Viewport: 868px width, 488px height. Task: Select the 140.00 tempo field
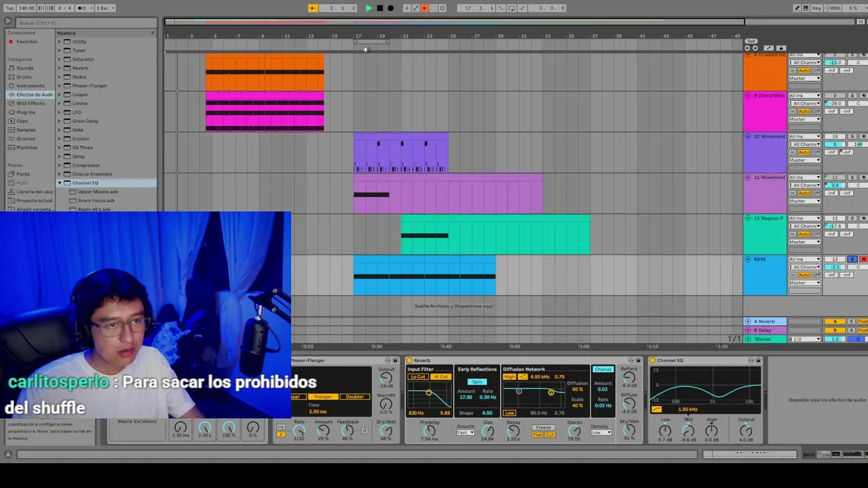pyautogui.click(x=26, y=8)
